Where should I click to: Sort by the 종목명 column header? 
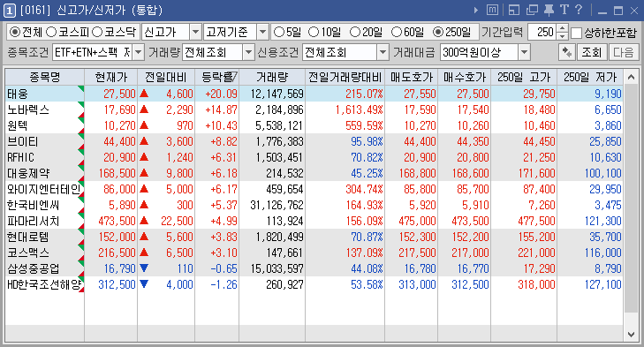[x=44, y=77]
